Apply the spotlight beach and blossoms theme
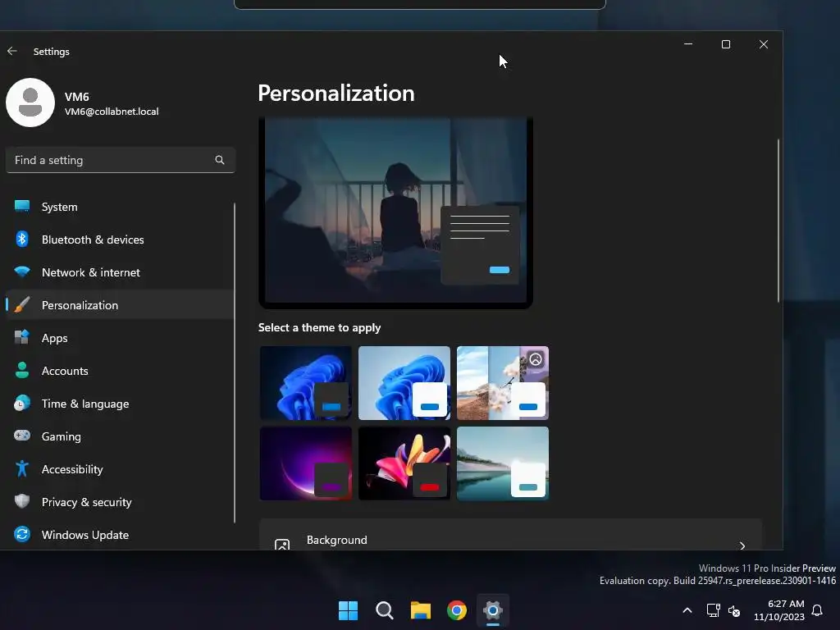This screenshot has width=840, height=630. tap(503, 382)
